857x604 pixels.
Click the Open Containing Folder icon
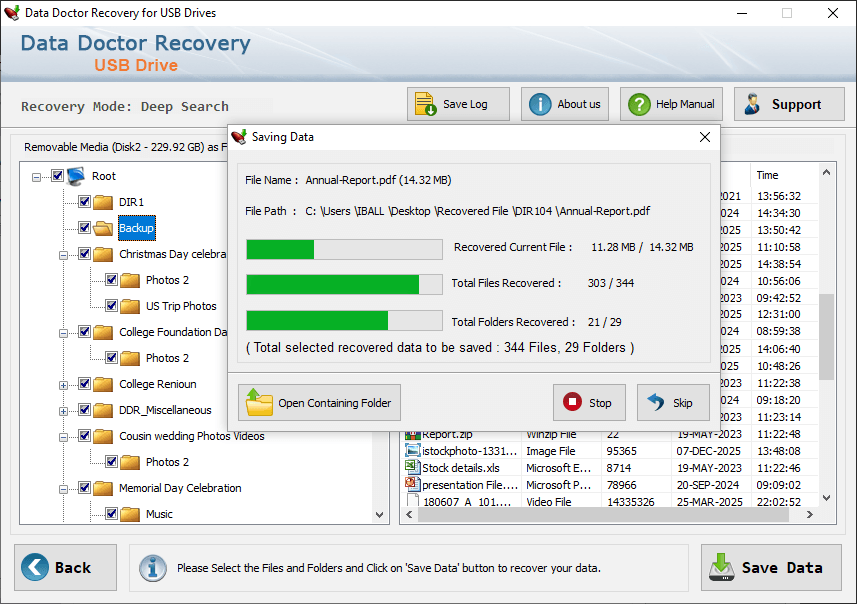point(259,402)
